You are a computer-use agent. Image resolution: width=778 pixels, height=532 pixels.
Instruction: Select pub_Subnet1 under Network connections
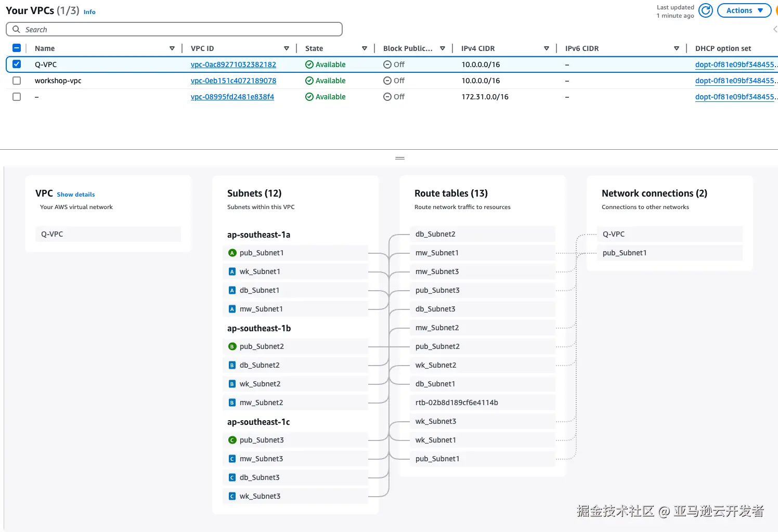point(670,253)
